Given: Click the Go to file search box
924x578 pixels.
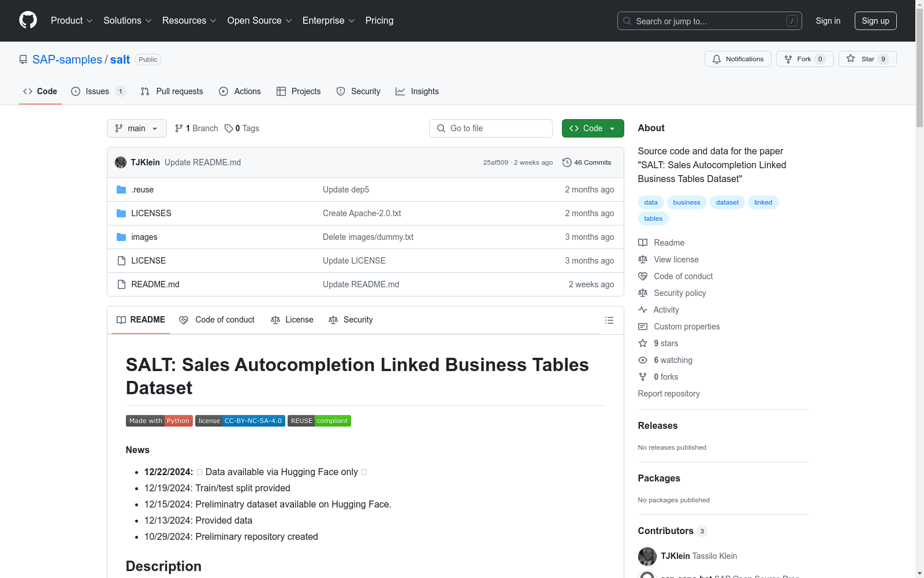Looking at the screenshot, I should coord(491,128).
